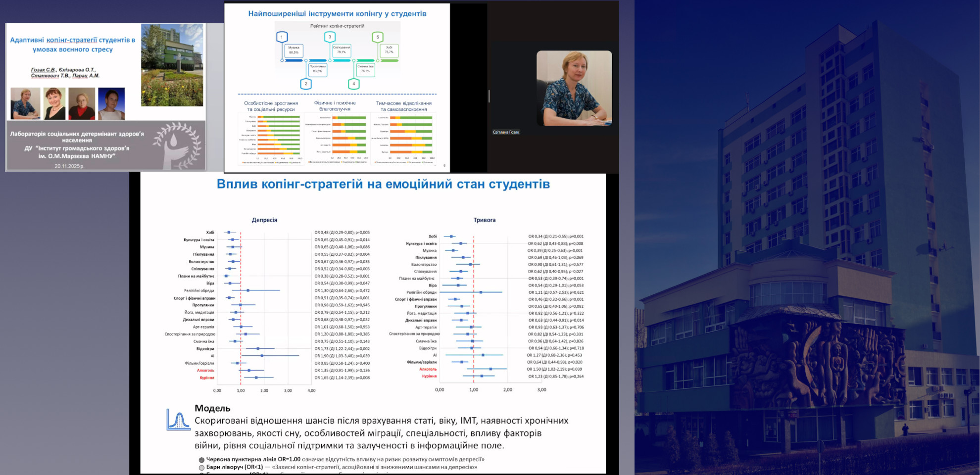The height and width of the screenshot is (475, 980).
Task: Click hexagon badge number 3 in the rating
Action: (330, 37)
